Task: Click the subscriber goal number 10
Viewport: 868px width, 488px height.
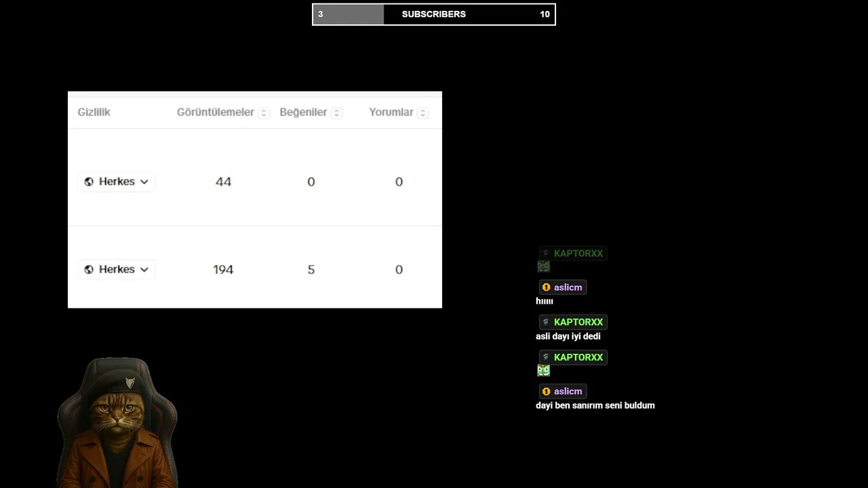Action: pos(545,14)
